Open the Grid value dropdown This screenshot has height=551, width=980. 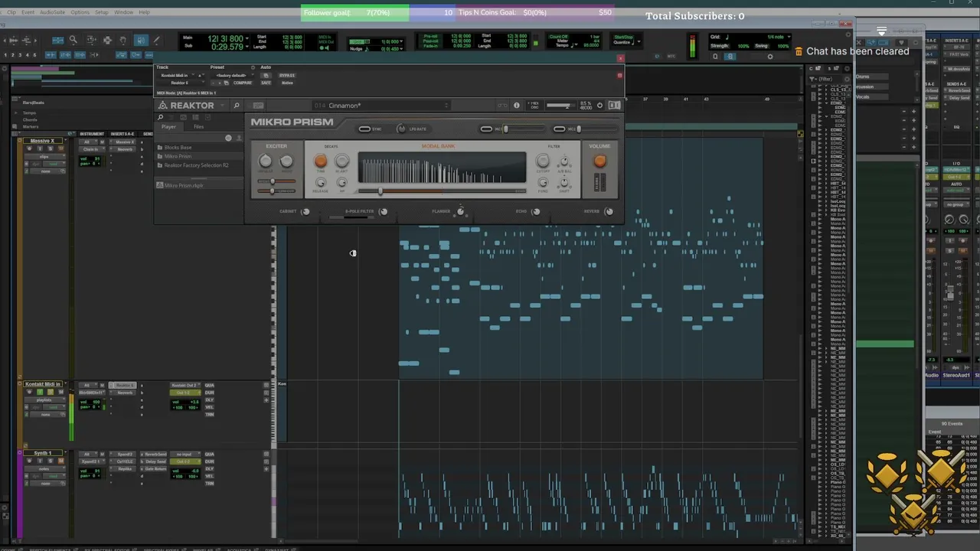[x=790, y=37]
